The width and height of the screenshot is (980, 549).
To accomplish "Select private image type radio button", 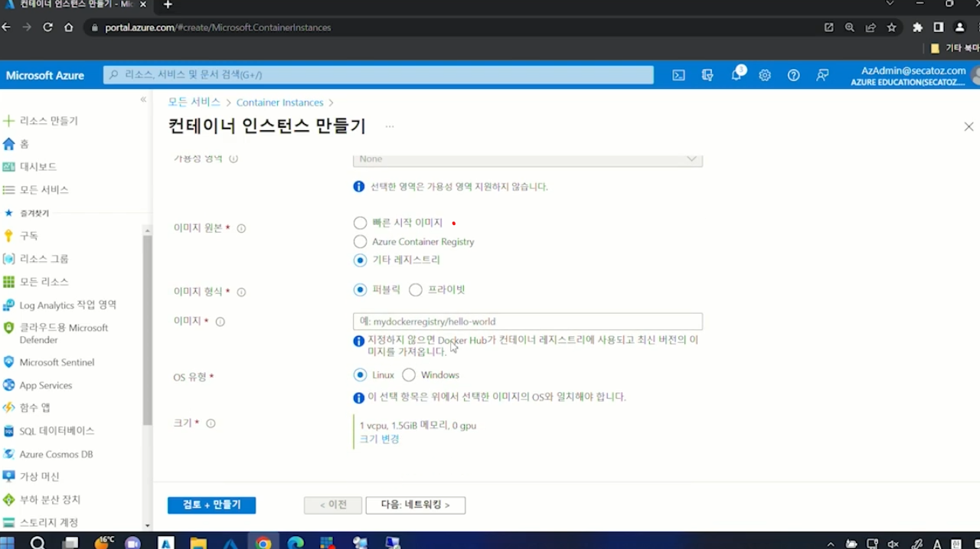I will tap(416, 289).
